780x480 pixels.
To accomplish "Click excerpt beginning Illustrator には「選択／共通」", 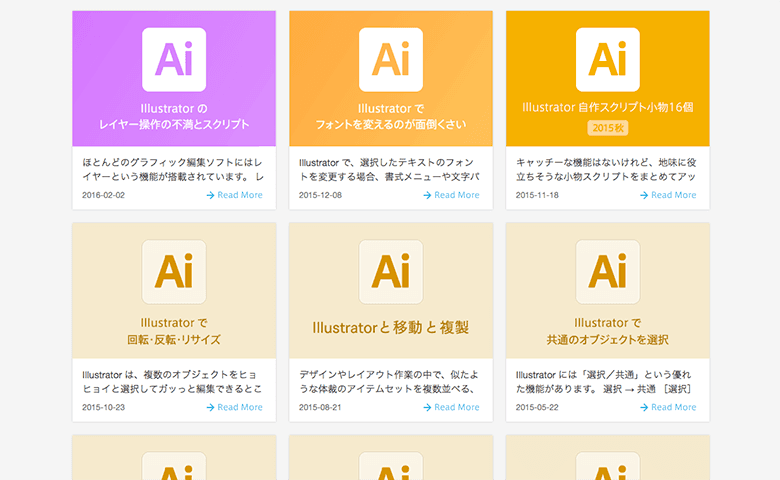I will pyautogui.click(x=604, y=382).
